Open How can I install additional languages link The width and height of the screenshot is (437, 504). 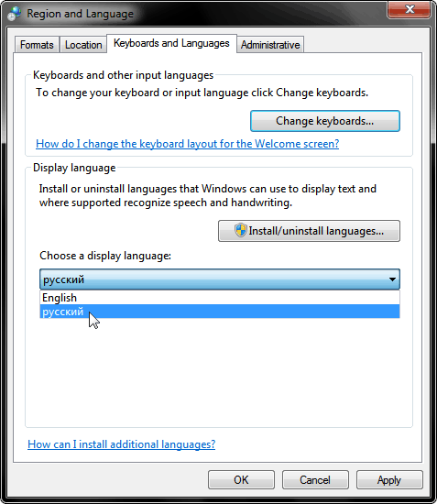click(122, 444)
